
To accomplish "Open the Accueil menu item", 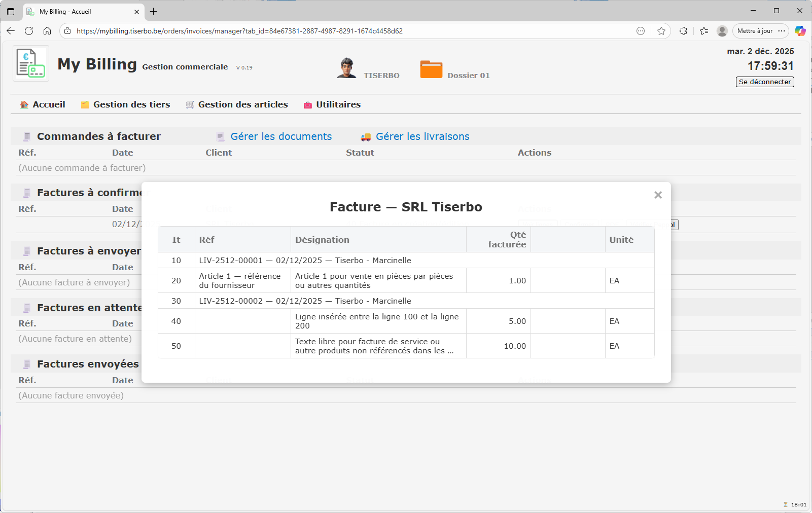I will [43, 104].
